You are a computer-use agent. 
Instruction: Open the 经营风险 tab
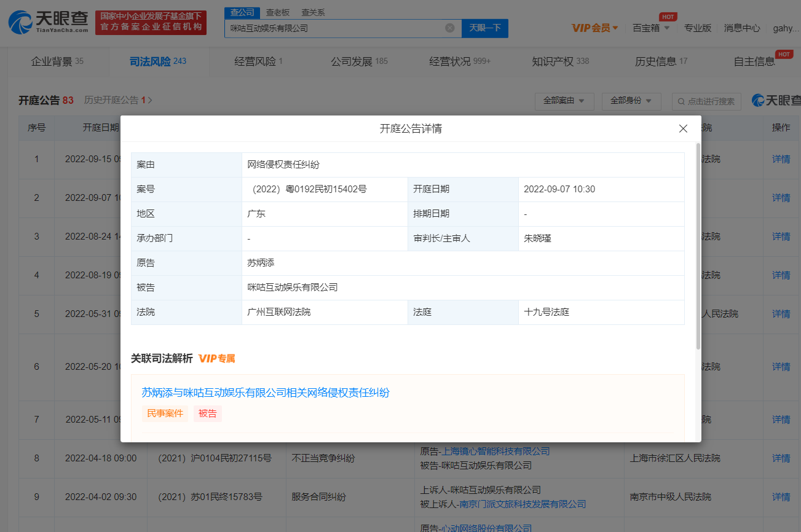tap(258, 61)
